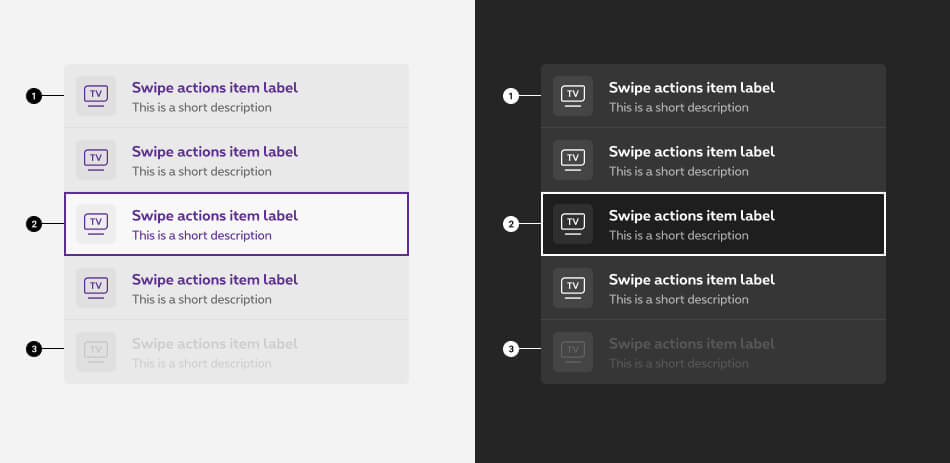This screenshot has height=463, width=950.
Task: Select the TV icon of the first light-theme item
Action: click(x=96, y=96)
